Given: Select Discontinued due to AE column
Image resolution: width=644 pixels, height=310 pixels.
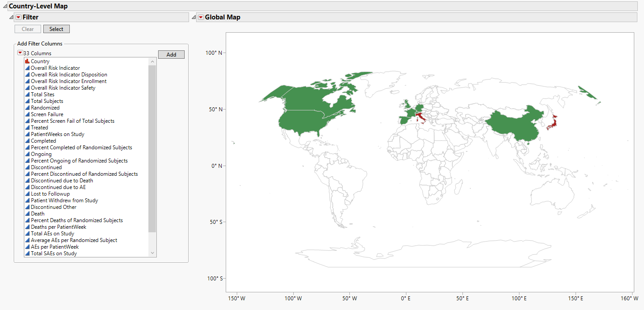Looking at the screenshot, I should click(58, 187).
